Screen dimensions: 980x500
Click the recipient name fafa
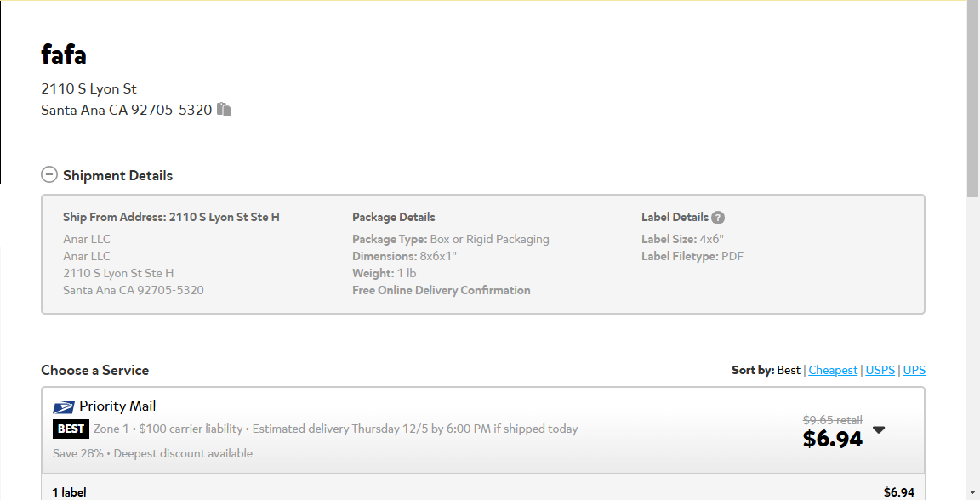pos(64,54)
